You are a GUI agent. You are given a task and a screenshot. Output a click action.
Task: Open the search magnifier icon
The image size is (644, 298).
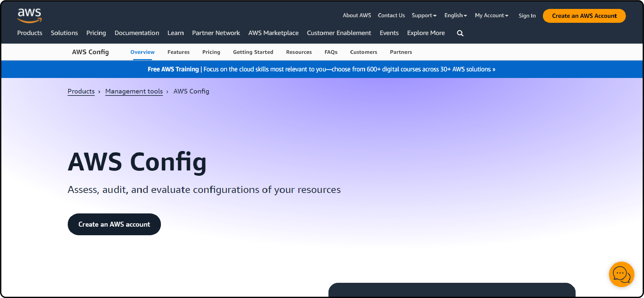[460, 33]
